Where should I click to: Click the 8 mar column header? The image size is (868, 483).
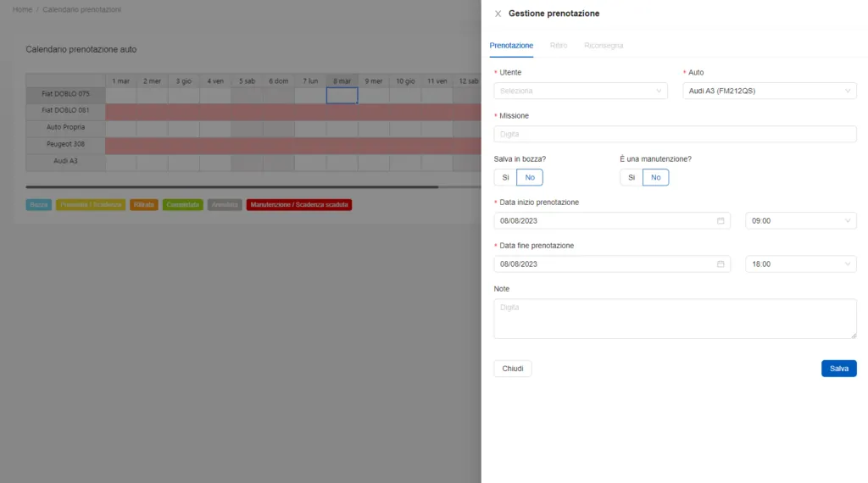tap(342, 80)
